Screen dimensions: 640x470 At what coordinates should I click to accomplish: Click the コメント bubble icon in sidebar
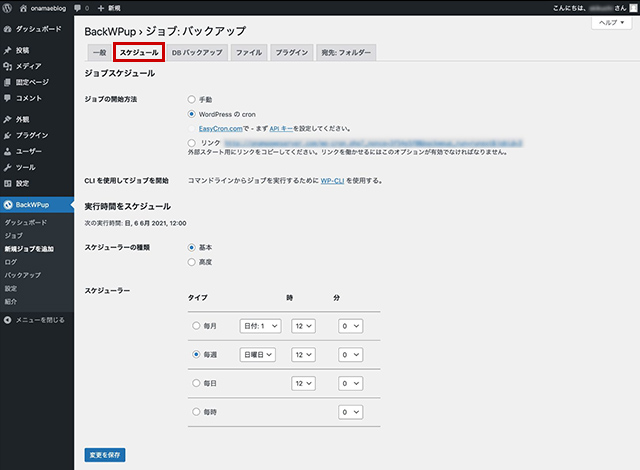(7, 98)
